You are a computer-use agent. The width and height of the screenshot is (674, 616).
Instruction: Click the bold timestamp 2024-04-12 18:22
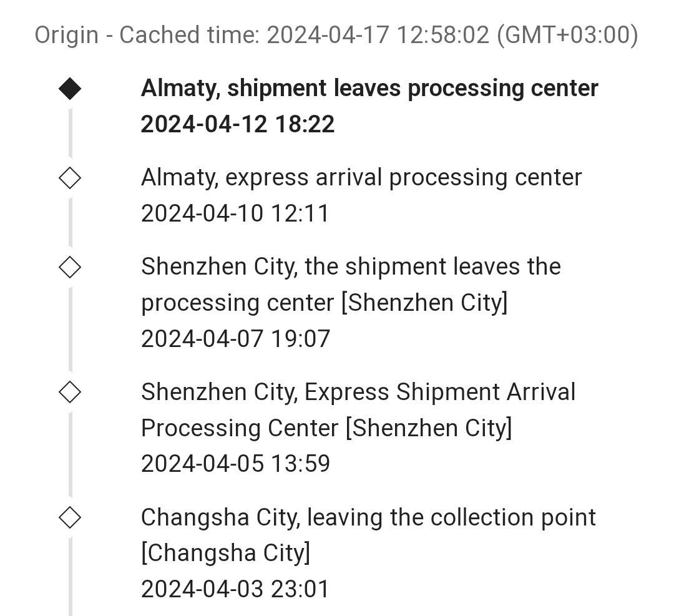[238, 124]
